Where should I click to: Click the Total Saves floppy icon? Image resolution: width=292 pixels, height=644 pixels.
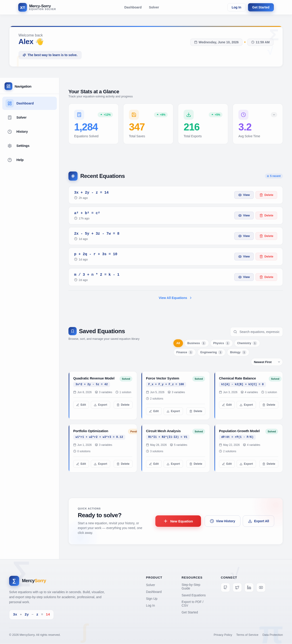134,115
